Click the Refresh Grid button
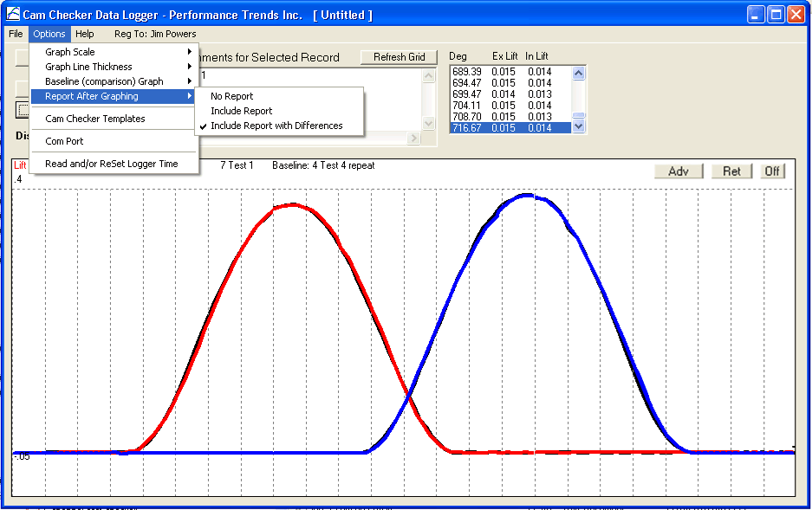This screenshot has height=510, width=812. tap(399, 57)
